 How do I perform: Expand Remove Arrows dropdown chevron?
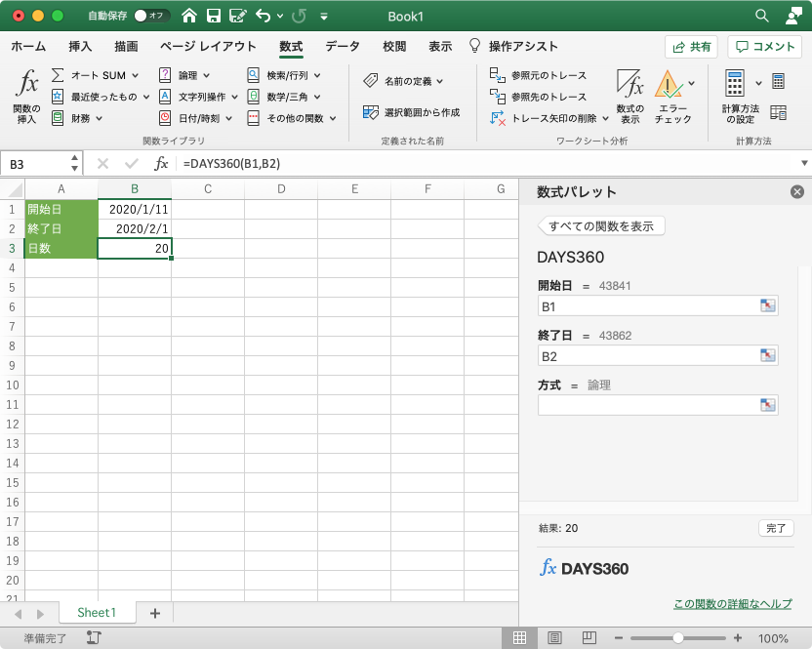[x=605, y=119]
